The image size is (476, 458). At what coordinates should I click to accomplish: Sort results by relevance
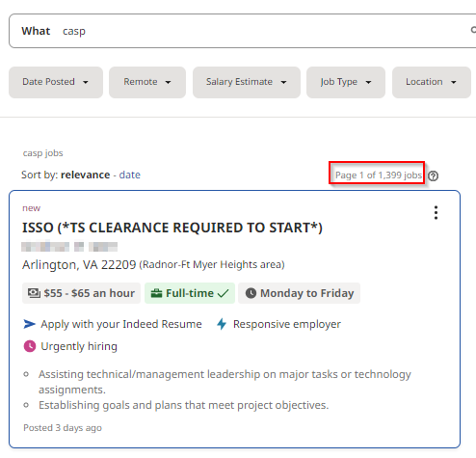tap(86, 175)
